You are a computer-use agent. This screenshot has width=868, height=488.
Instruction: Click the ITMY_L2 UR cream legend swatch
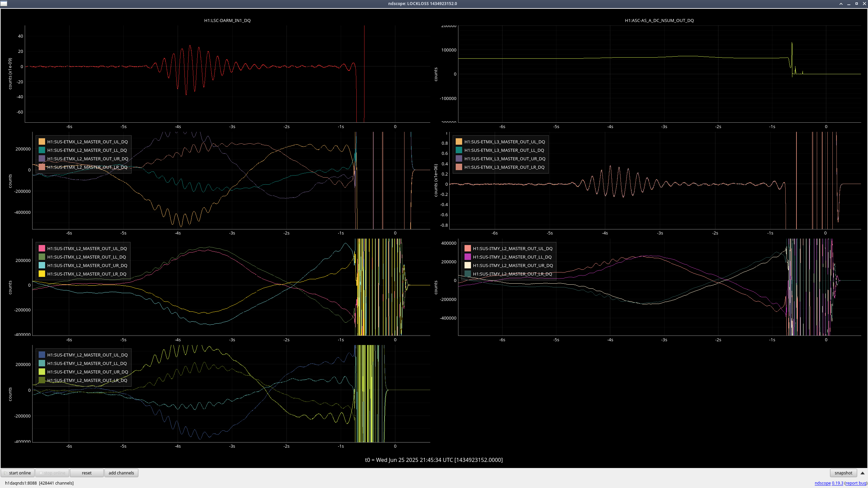(468, 265)
